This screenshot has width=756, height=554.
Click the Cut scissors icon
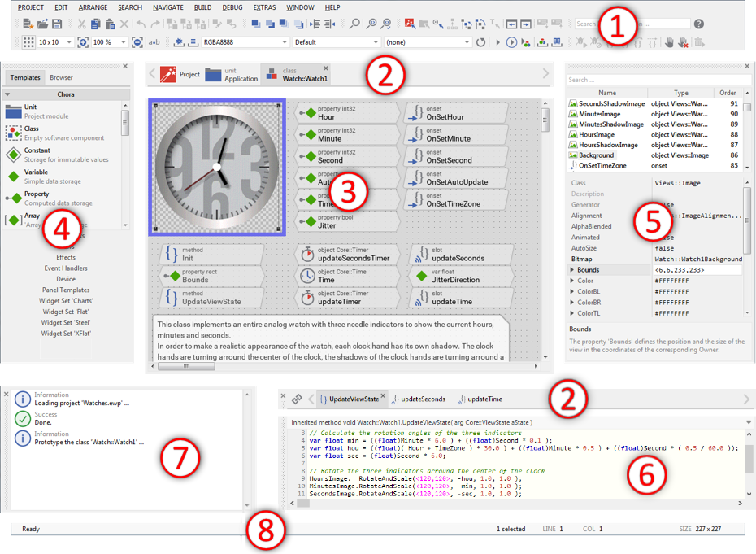[x=81, y=24]
